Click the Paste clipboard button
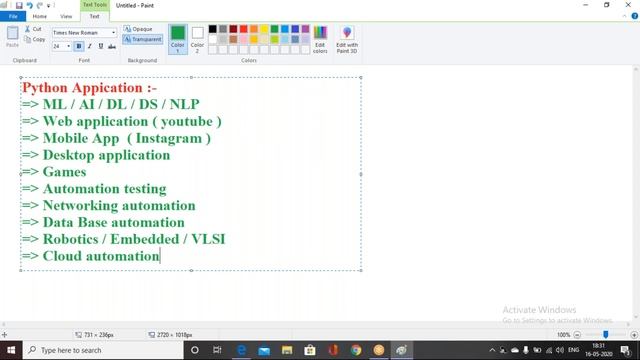640x360 pixels. tap(12, 37)
